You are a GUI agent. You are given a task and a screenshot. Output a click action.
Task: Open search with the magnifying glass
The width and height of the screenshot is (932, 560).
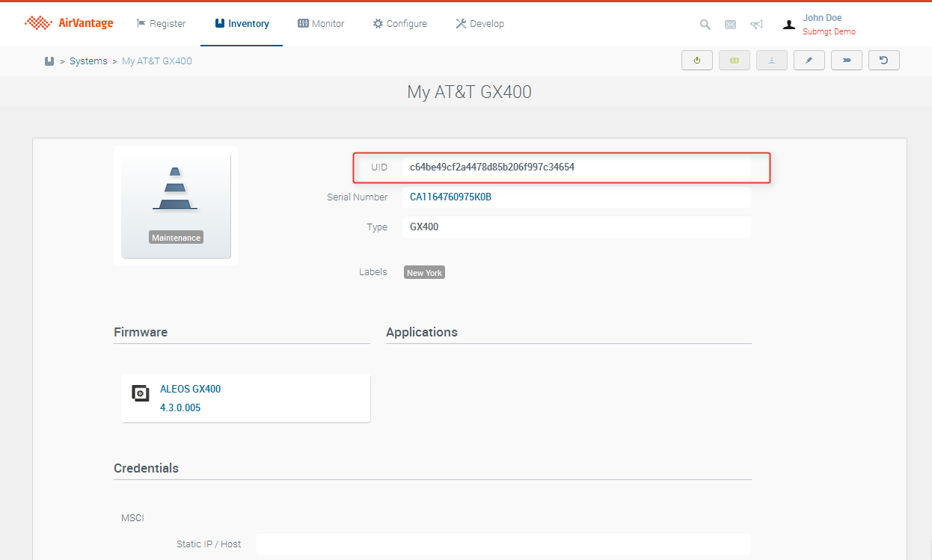pos(705,24)
